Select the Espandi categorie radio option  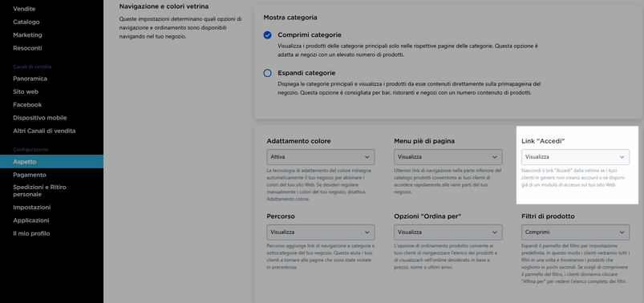(267, 73)
